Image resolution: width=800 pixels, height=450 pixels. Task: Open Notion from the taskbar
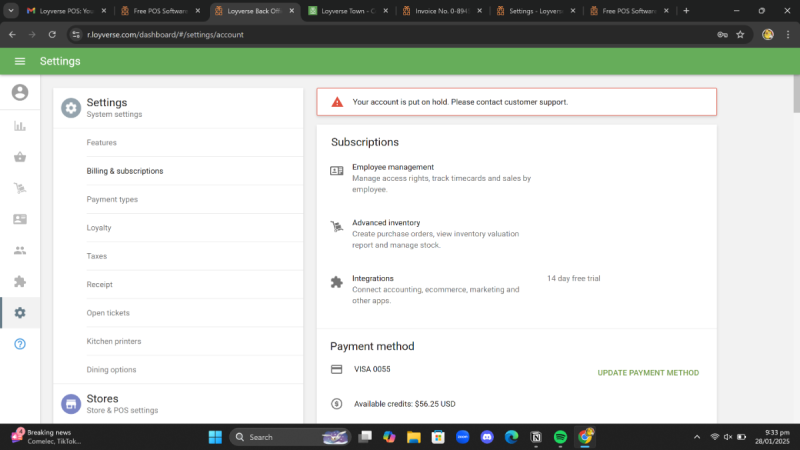[x=536, y=437]
